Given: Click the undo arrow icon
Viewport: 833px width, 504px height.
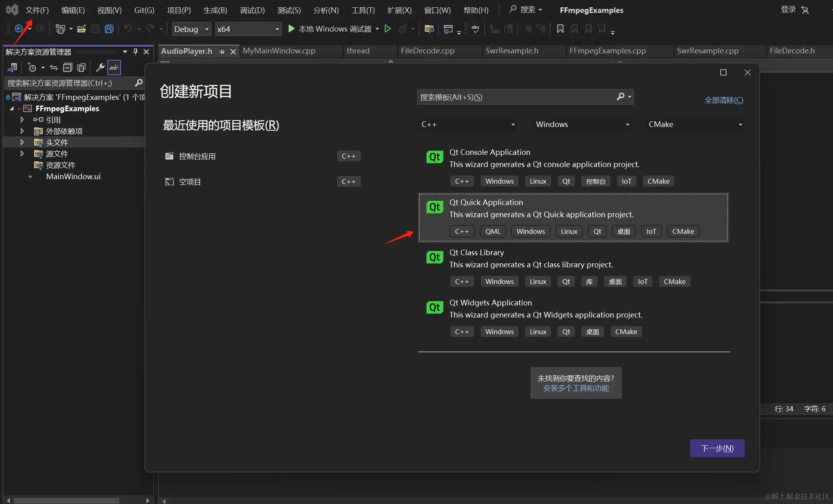Looking at the screenshot, I should (128, 29).
